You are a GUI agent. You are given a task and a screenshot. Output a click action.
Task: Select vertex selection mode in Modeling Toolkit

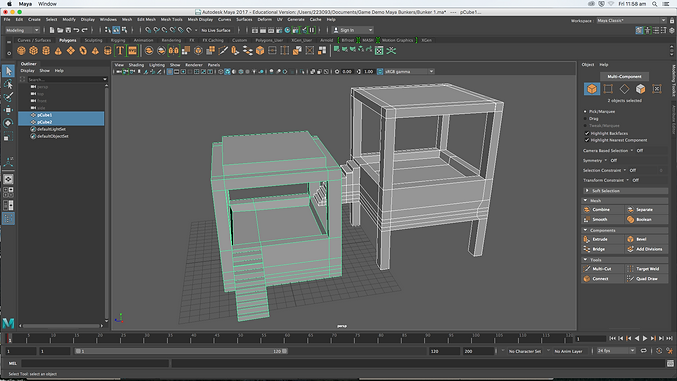point(608,89)
